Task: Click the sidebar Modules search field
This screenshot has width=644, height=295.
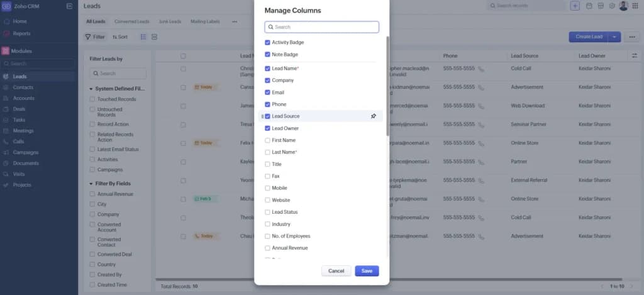Action: point(38,64)
